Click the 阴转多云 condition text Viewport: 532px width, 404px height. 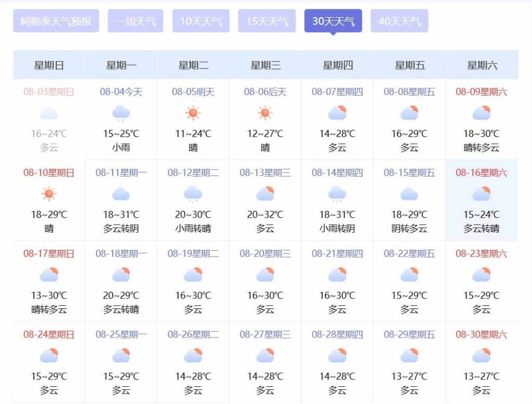409,228
